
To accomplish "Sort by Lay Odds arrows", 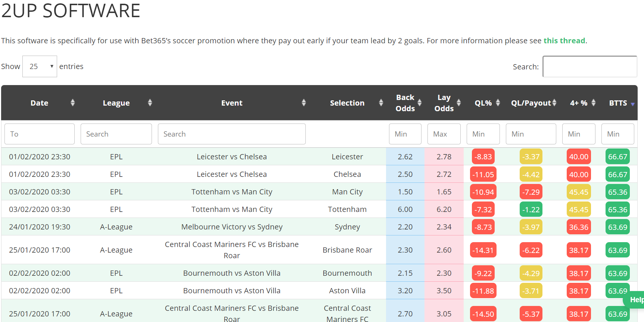I will (459, 103).
